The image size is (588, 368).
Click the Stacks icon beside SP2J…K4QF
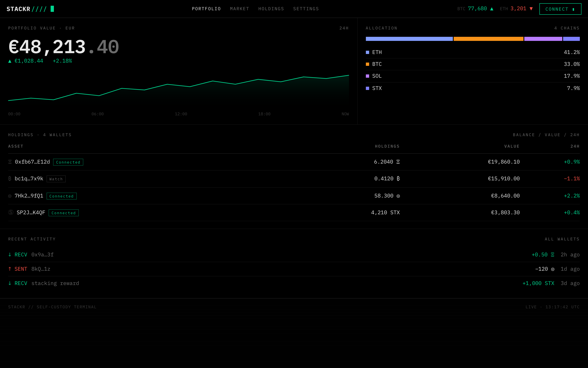pyautogui.click(x=11, y=212)
